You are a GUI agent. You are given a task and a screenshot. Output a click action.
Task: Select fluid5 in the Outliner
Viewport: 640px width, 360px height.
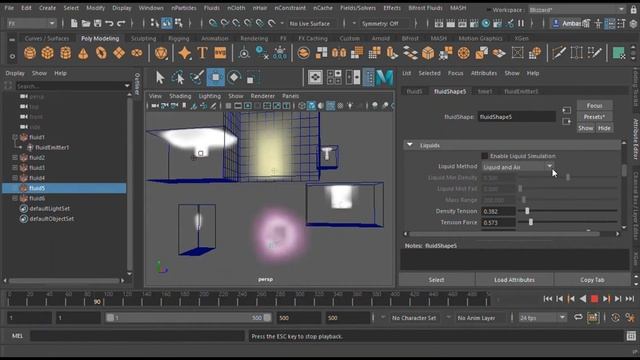pos(64,188)
